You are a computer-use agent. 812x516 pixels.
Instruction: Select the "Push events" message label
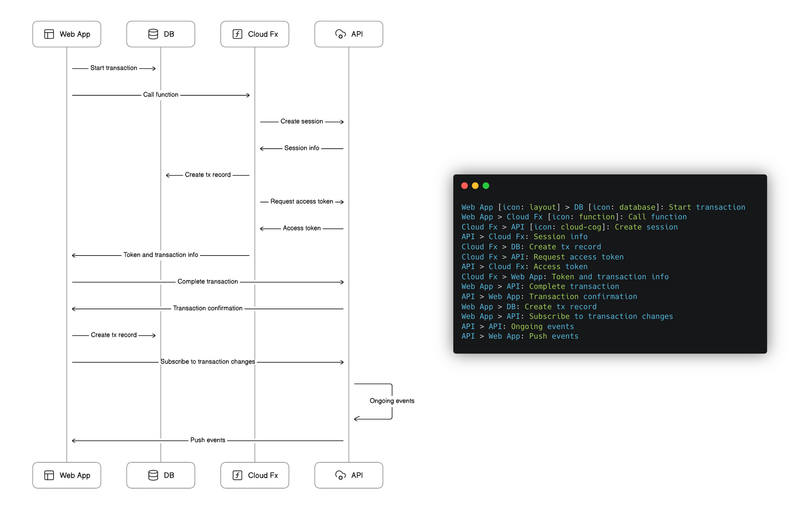tap(207, 440)
